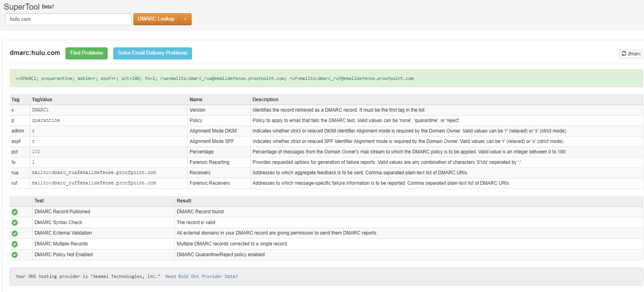Click the green check icon for DMARC Record Published

tap(15, 212)
